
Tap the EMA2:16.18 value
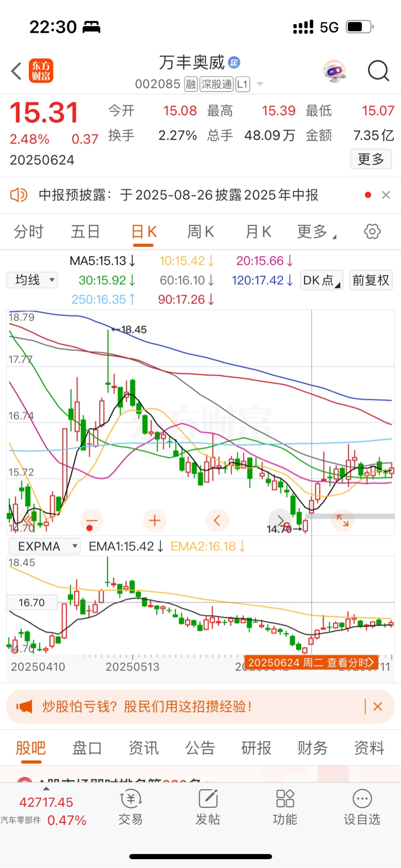208,546
